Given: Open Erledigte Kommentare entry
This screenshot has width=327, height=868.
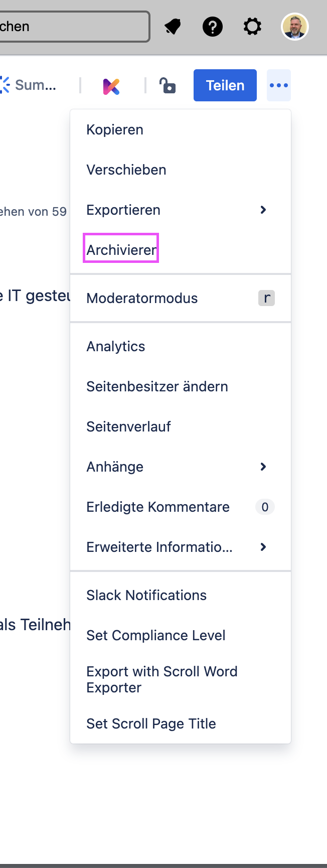Looking at the screenshot, I should (181, 507).
